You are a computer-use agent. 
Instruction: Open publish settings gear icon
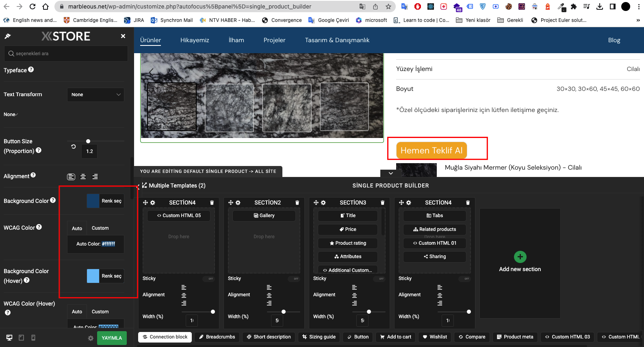(x=91, y=338)
